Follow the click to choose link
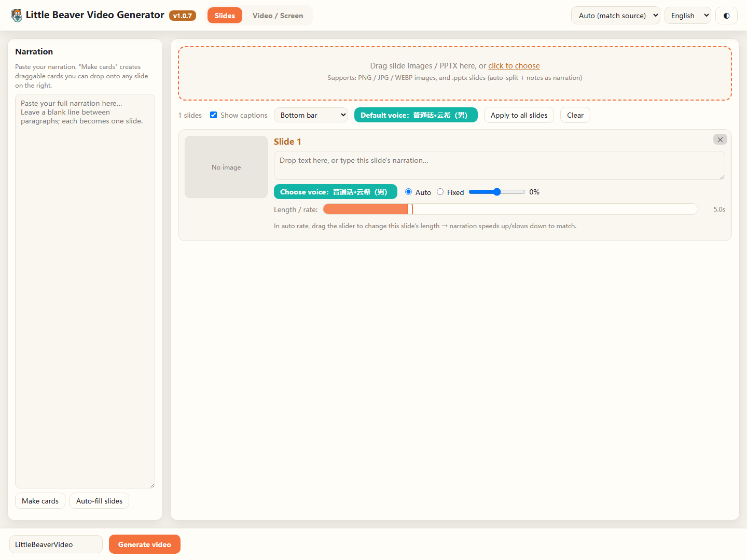The image size is (747, 560). tap(514, 66)
